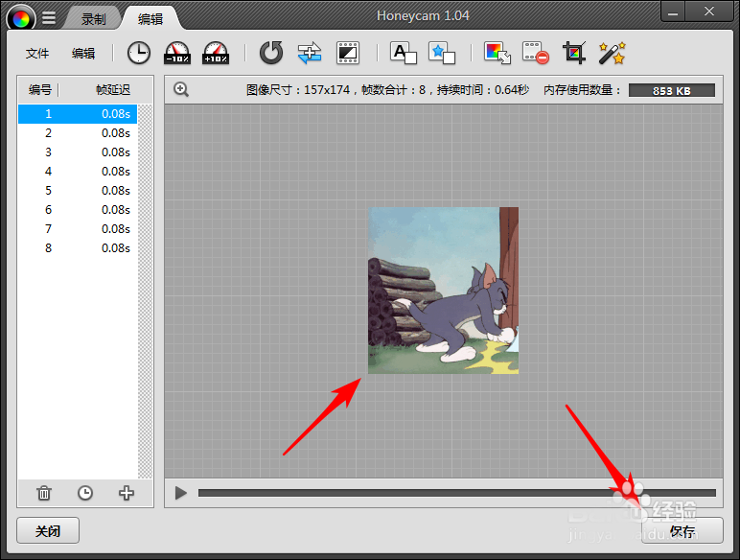Click the frame list scrollbar

[146, 292]
